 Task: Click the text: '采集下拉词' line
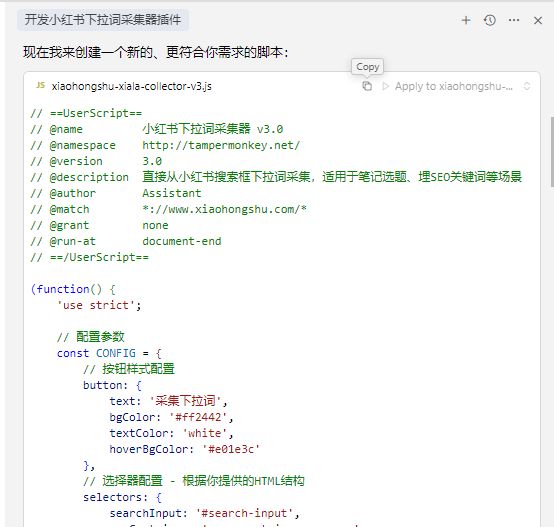tap(169, 401)
